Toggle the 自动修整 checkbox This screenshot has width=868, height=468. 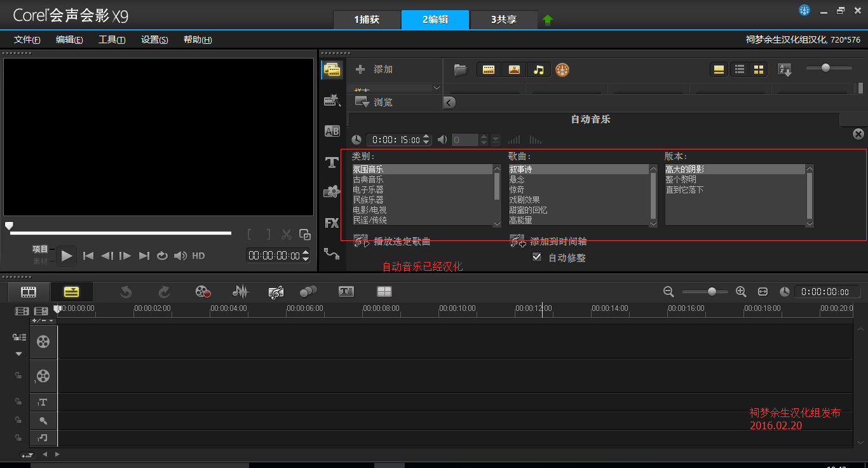(537, 257)
